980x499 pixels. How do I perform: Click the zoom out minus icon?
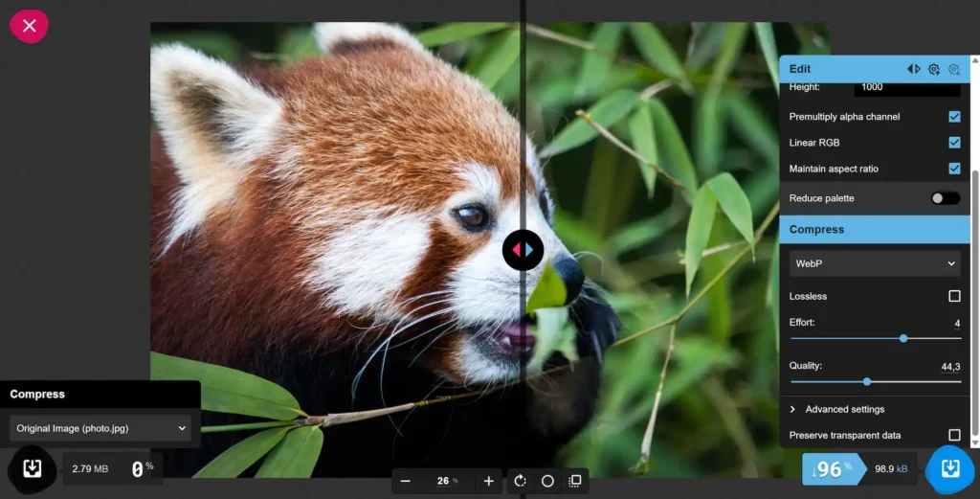pos(406,481)
